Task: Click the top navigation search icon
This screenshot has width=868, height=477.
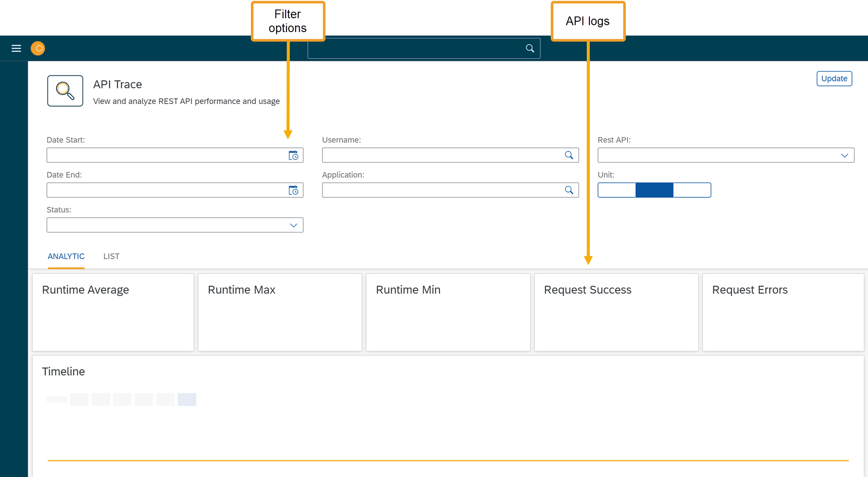Action: coord(529,48)
